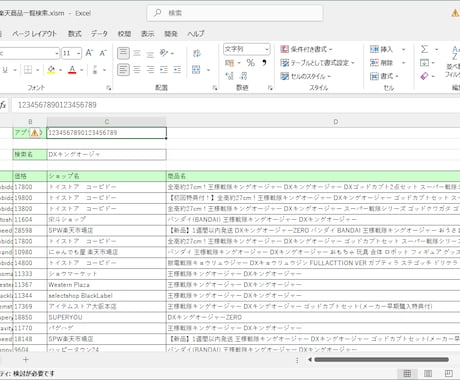
Task: Toggle wrap text
Action: pyautogui.click(x=197, y=53)
